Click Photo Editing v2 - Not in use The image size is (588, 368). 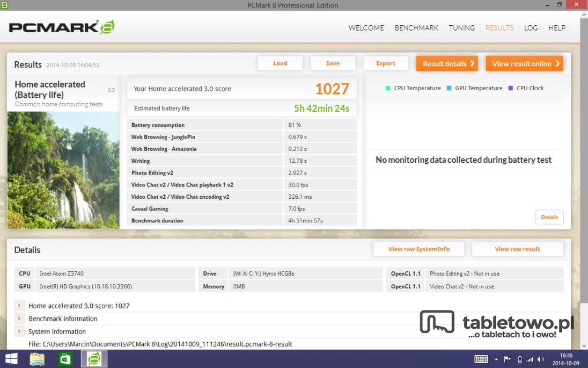click(465, 273)
